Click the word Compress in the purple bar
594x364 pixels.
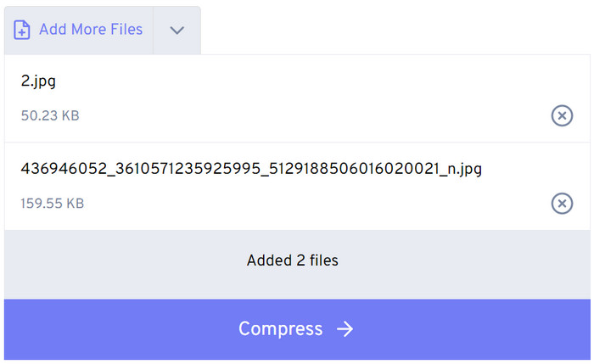coord(280,328)
